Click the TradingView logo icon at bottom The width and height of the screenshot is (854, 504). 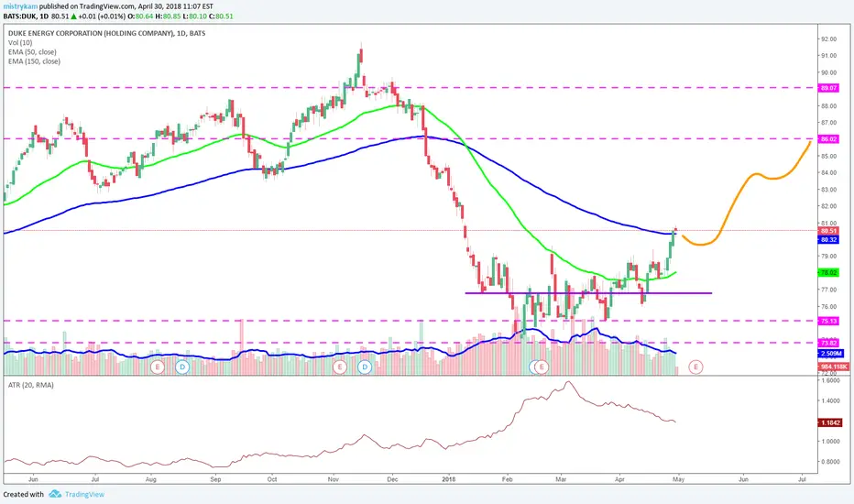[55, 494]
